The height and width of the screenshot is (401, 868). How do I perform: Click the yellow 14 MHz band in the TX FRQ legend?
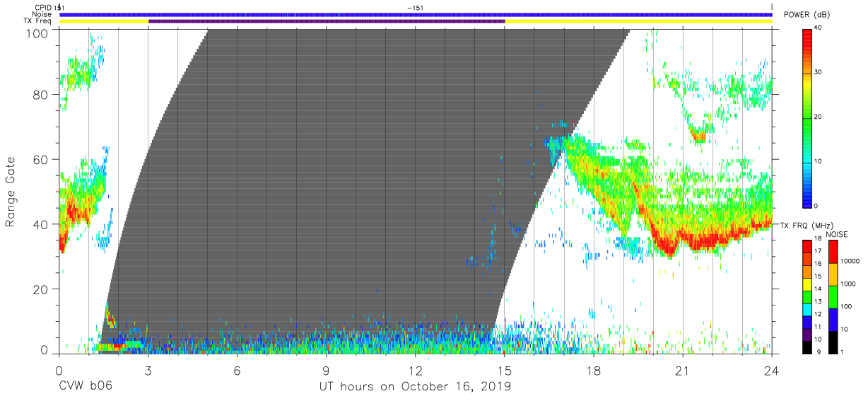807,285
